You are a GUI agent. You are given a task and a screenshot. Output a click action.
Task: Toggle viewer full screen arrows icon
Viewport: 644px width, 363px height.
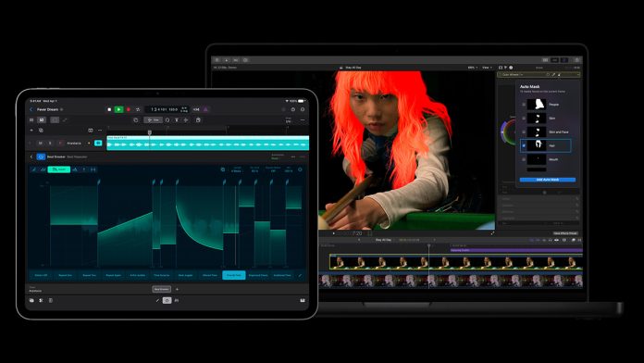coord(492,233)
